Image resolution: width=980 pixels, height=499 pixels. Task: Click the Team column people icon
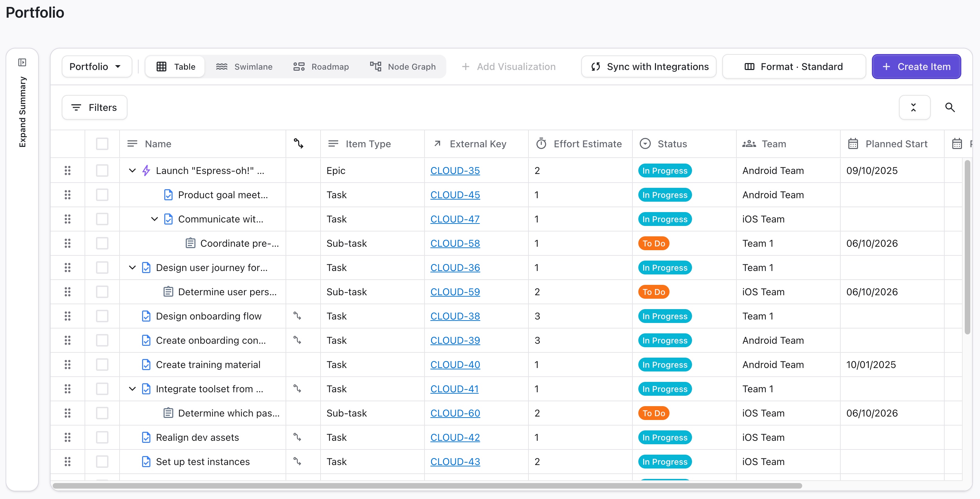tap(749, 144)
